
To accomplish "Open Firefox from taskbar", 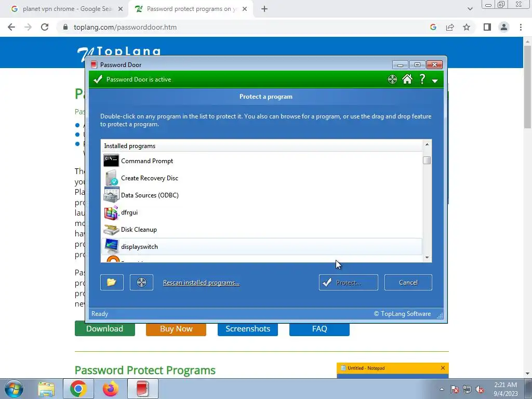I will pos(111,389).
